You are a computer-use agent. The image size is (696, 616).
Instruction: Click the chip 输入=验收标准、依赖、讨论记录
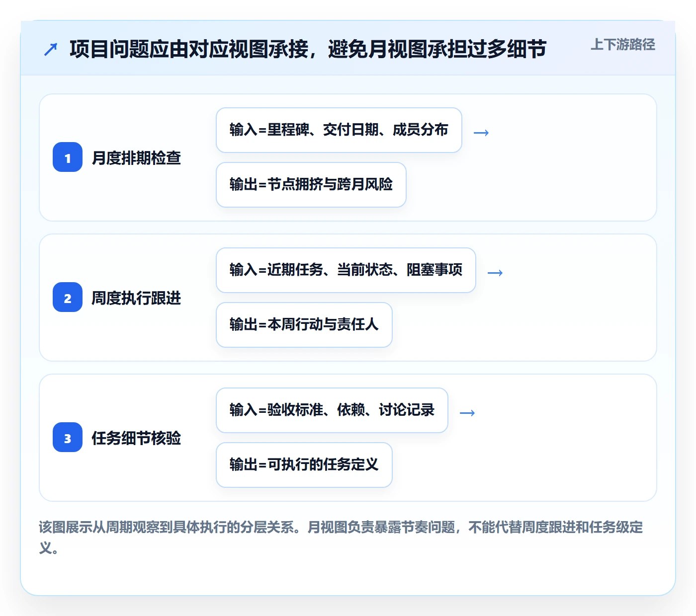tap(332, 410)
